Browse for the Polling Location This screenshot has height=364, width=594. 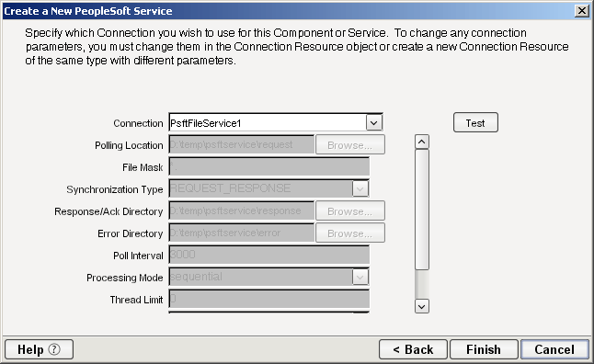coord(350,144)
